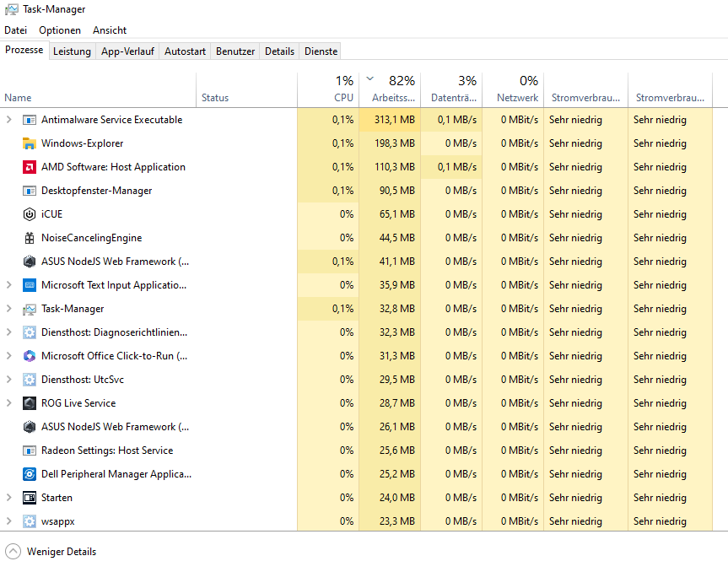Sort by the CPU column header
Image resolution: width=728 pixels, height=572 pixels.
tap(328, 90)
